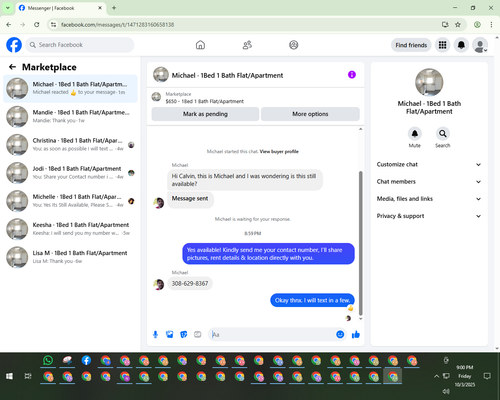The image size is (500, 400).
Task: Click the chat scrollbar down arrow
Action: point(360,319)
